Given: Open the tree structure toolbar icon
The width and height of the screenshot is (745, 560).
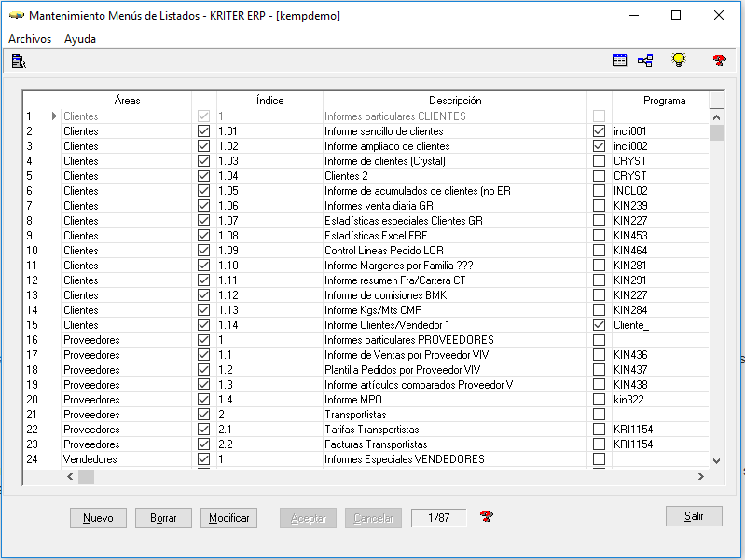Looking at the screenshot, I should 645,61.
